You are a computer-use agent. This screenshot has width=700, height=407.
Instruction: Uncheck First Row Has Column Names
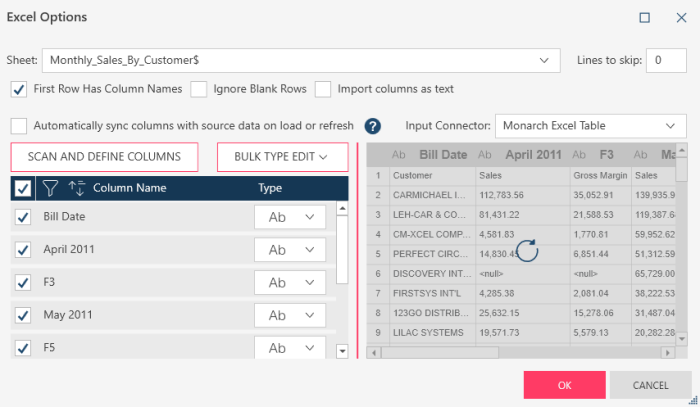coord(19,89)
